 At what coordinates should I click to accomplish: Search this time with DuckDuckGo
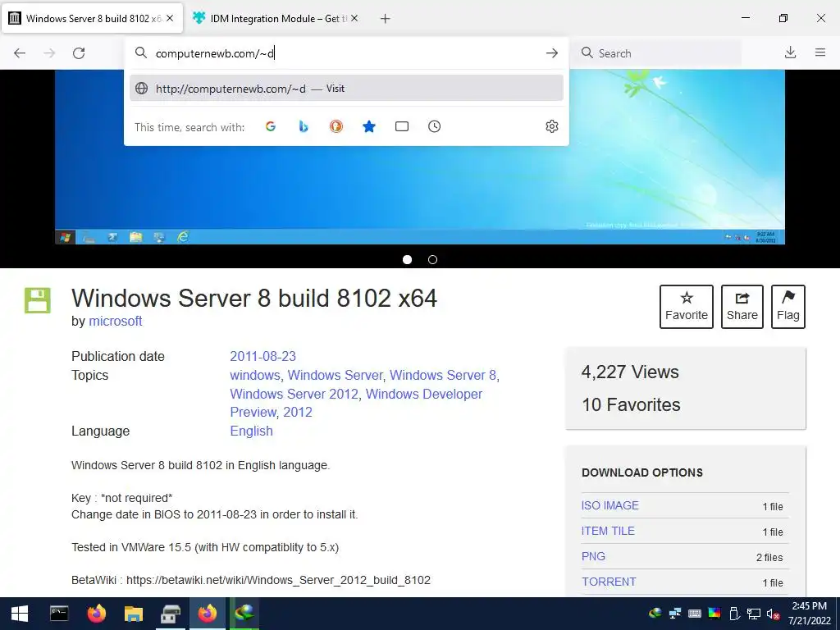(336, 126)
